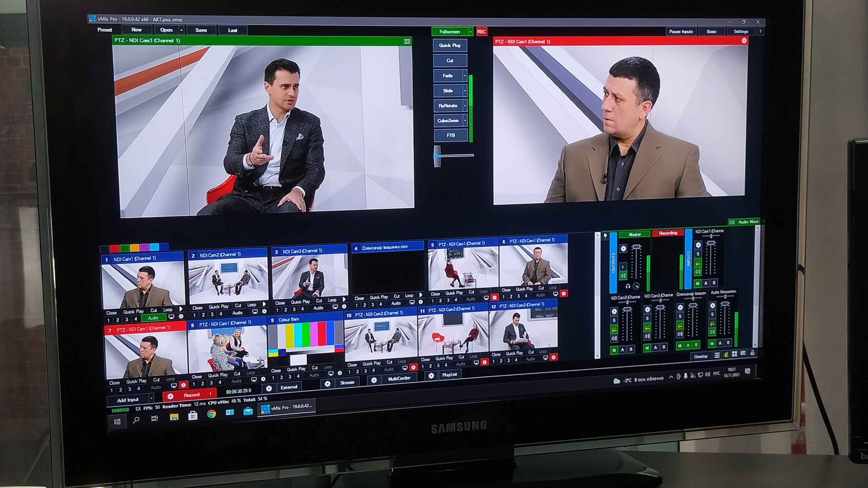Expand the CubeZoom transition dropdown arrow
The height and width of the screenshot is (488, 868).
pos(465,120)
